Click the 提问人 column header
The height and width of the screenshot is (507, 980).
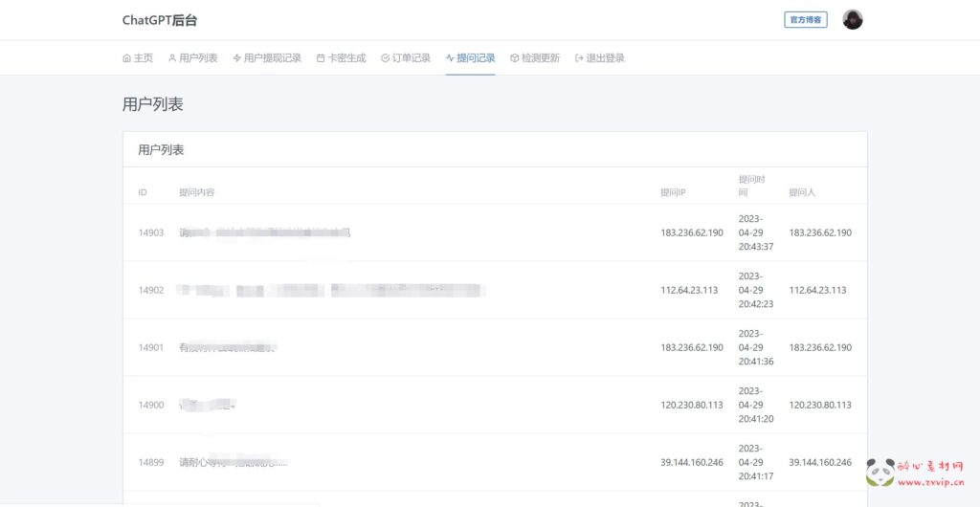pos(802,192)
